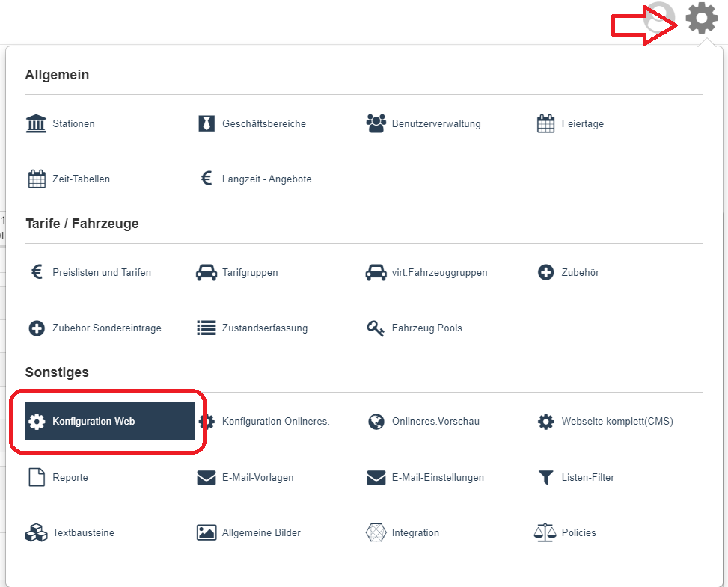
Task: Click the euro icon beside Preislisten und Tarifen
Action: [x=37, y=271]
